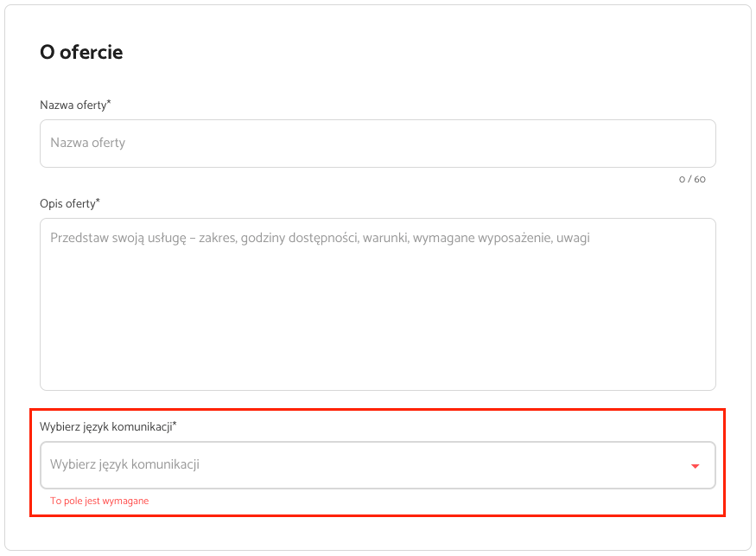Click the red dropdown arrow icon
This screenshot has height=556, width=756.
[695, 466]
